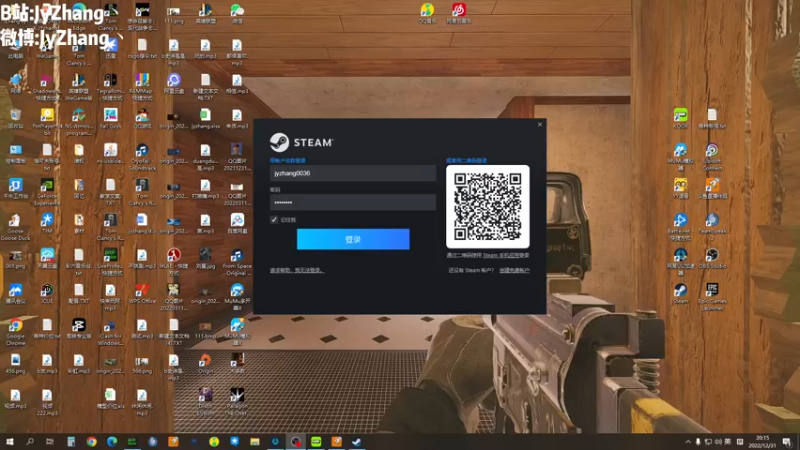This screenshot has height=450, width=800.
Task: Toggle the remember me checkbox
Action: 274,219
